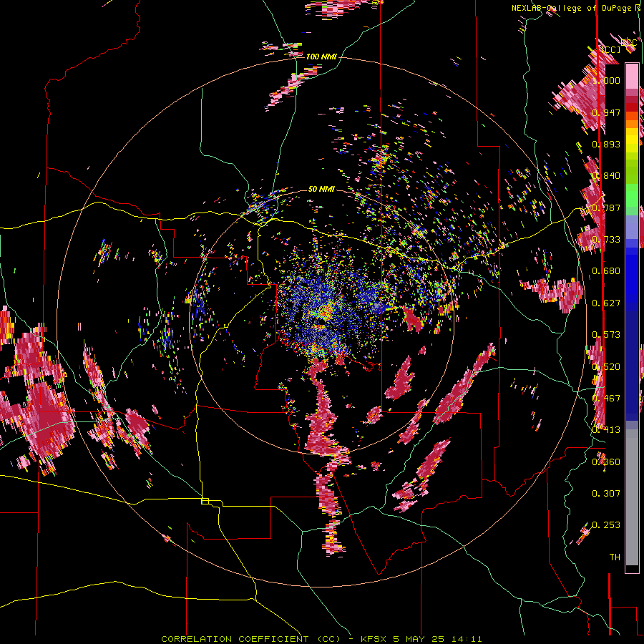Viewport: 644px width, 644px height.
Task: Pick the light pink band atop the color bar
Action: (x=632, y=76)
